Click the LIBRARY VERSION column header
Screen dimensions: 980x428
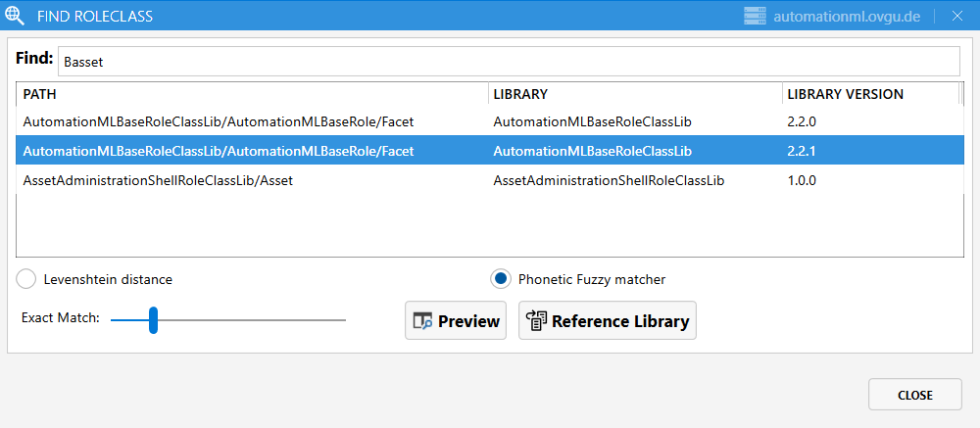(x=868, y=94)
